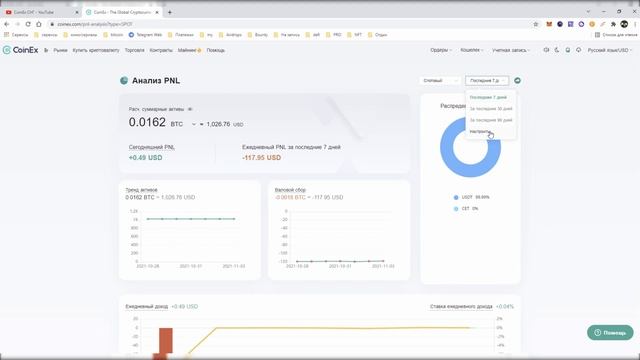Click the browser home icon
The width and height of the screenshot is (640, 360).
tap(39, 24)
